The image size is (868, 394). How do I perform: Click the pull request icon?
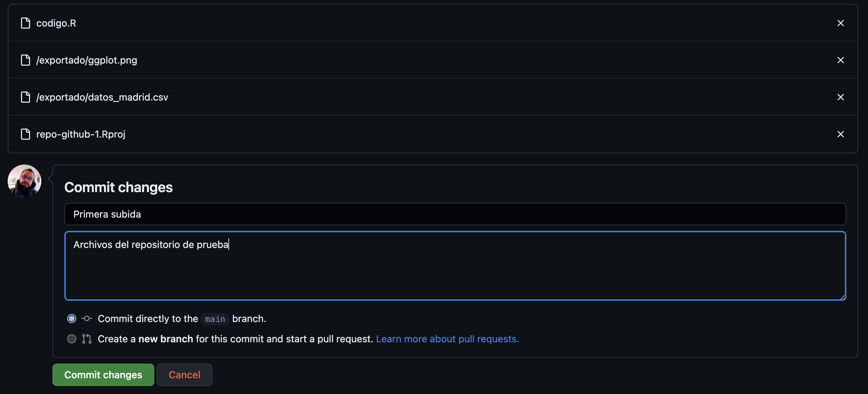coord(87,339)
